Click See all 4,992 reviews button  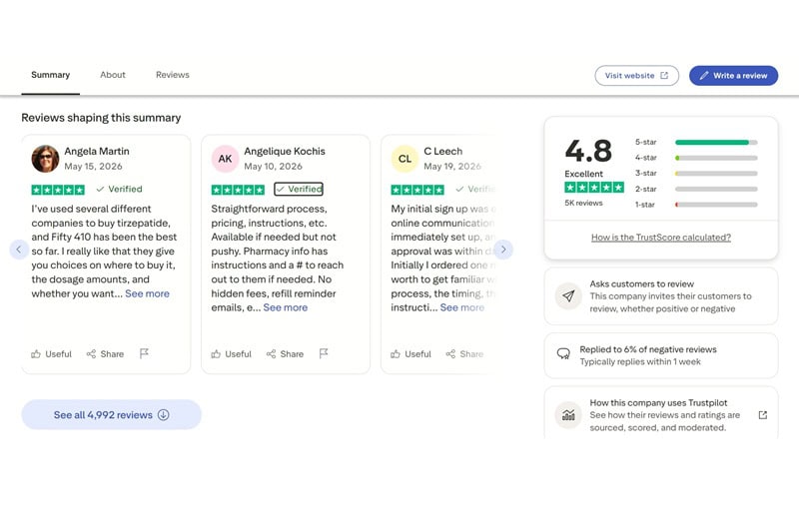111,415
